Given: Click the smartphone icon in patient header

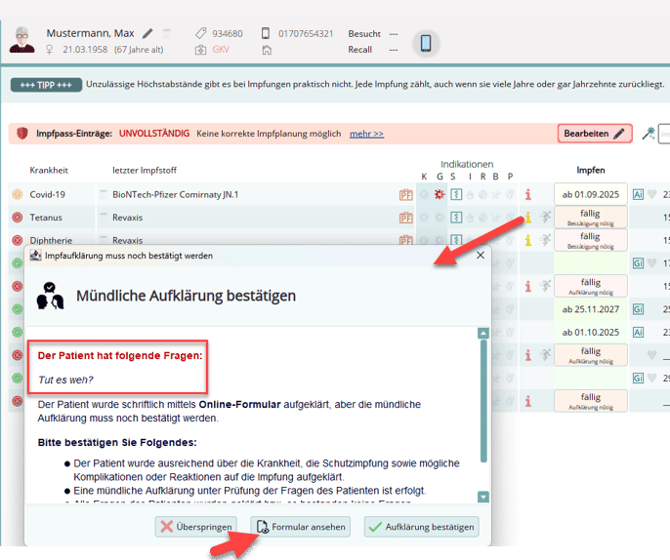Looking at the screenshot, I should click(x=425, y=43).
